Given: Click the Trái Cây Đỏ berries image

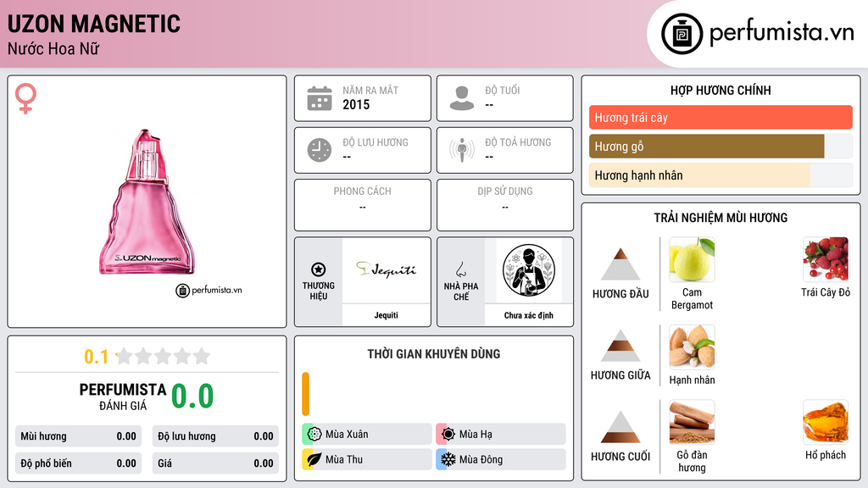Looking at the screenshot, I should [826, 259].
